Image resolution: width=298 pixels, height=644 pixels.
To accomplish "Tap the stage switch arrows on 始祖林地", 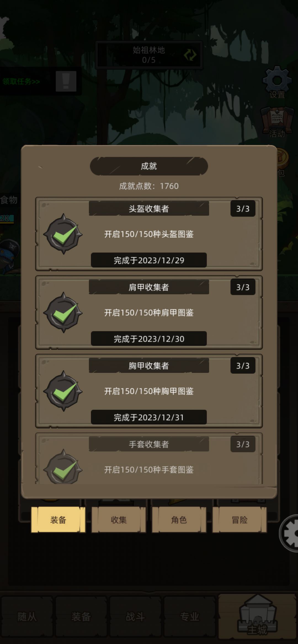I will (x=190, y=55).
